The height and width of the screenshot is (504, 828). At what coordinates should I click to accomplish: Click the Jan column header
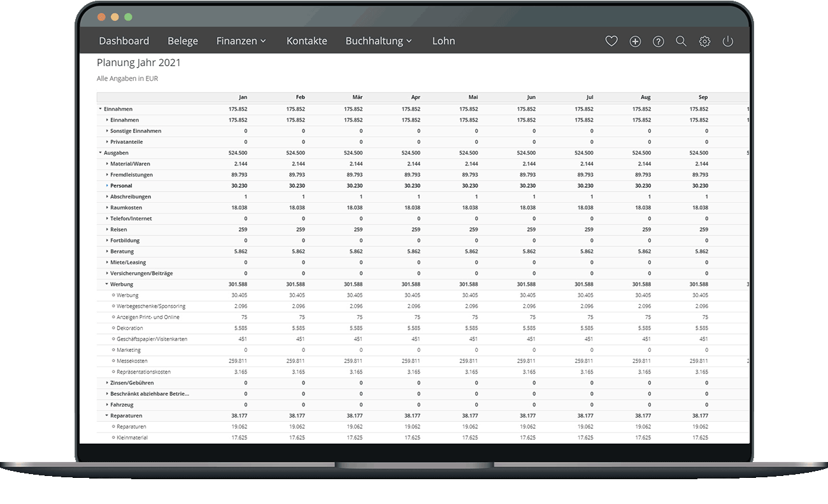243,97
